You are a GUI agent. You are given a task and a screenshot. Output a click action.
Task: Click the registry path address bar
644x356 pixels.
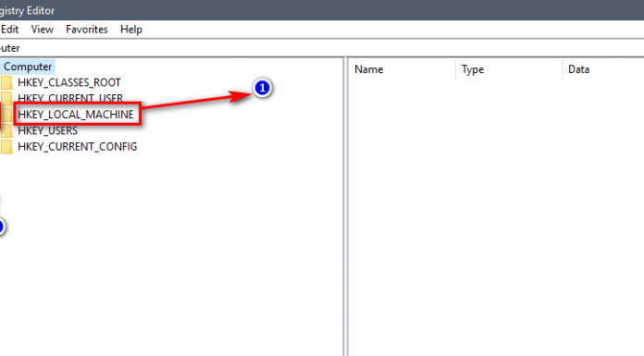pyautogui.click(x=322, y=48)
